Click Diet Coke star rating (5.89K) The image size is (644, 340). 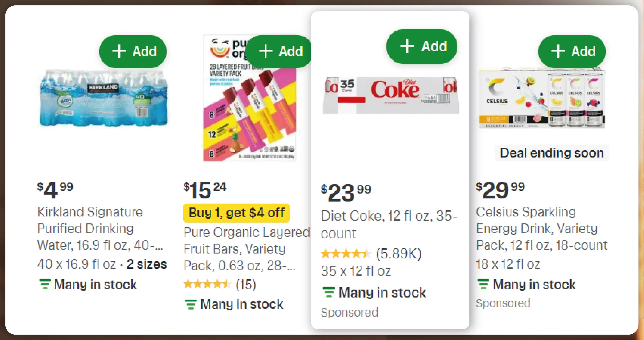pos(371,254)
